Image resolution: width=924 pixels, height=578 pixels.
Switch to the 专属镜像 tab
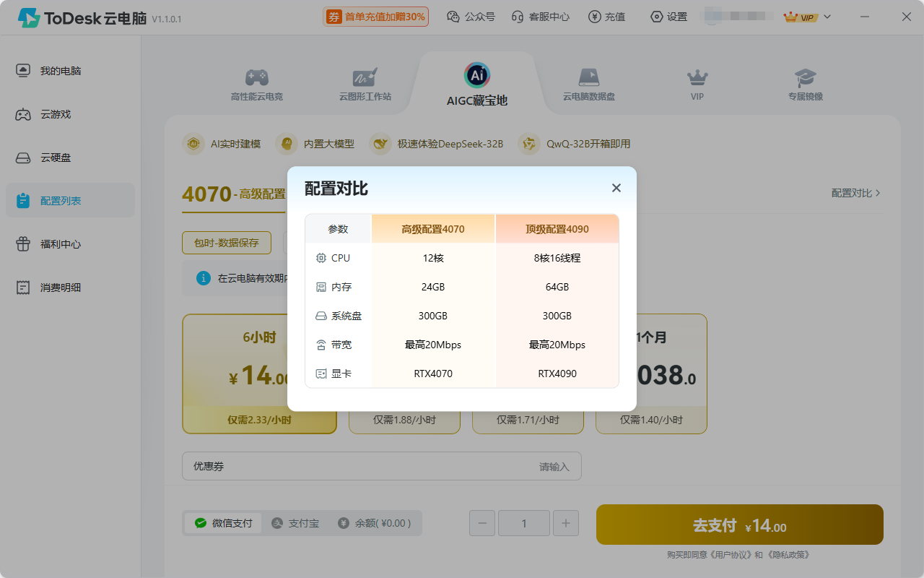tap(806, 85)
